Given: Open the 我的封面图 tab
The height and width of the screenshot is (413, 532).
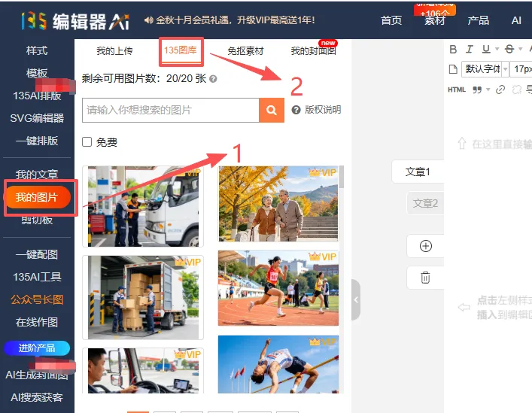Looking at the screenshot, I should coord(314,51).
